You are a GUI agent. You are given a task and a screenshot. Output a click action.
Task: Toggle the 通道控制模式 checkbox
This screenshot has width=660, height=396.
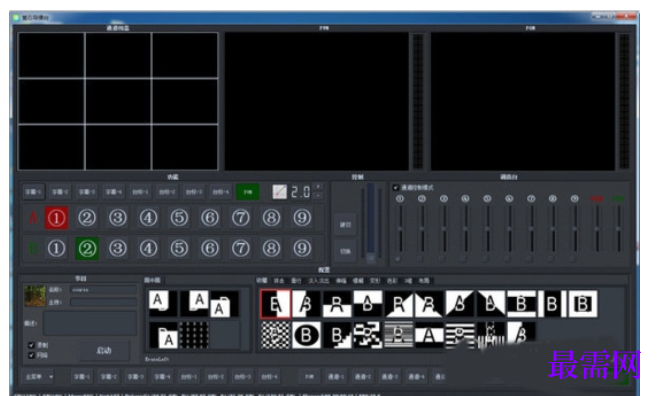point(396,187)
